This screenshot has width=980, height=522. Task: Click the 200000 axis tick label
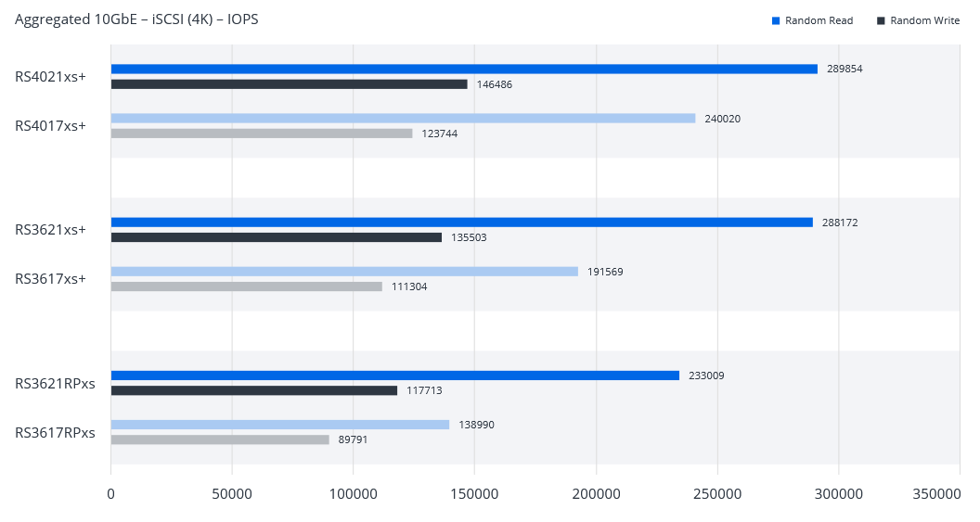pyautogui.click(x=596, y=494)
